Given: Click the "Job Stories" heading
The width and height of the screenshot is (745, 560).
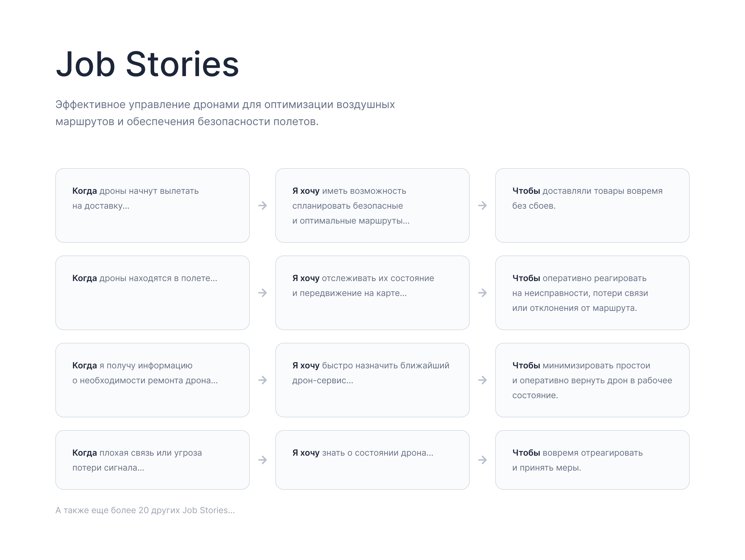Looking at the screenshot, I should pyautogui.click(x=147, y=64).
